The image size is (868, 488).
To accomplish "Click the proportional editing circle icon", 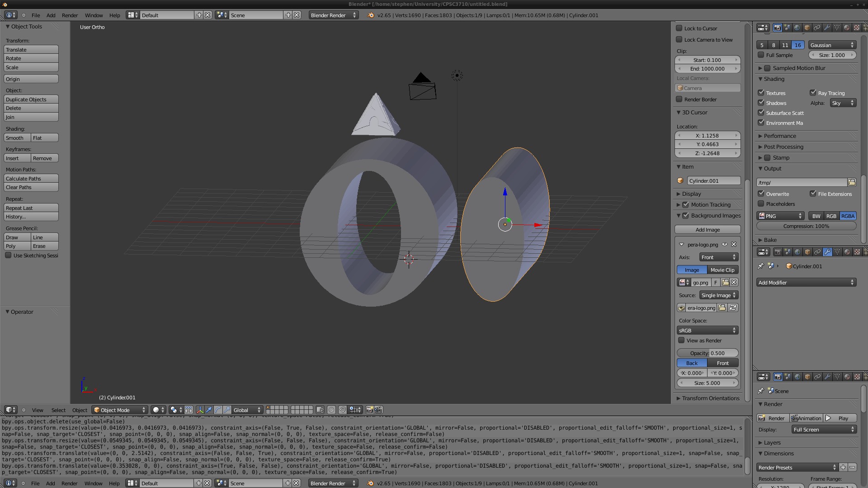I will pos(331,410).
